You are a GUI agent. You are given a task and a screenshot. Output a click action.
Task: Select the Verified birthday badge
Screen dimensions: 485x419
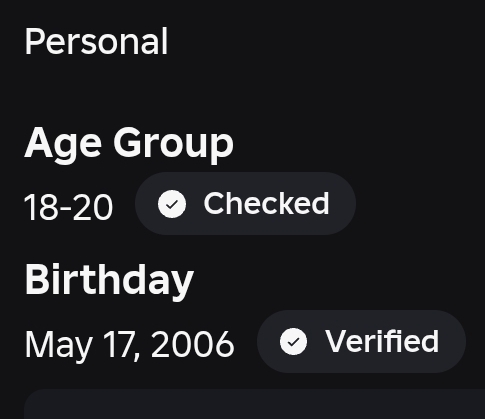click(x=361, y=341)
